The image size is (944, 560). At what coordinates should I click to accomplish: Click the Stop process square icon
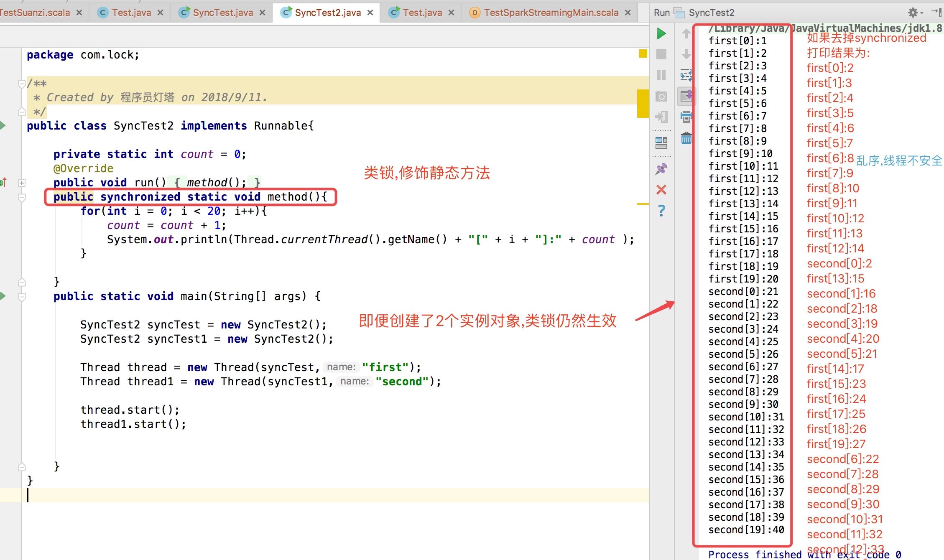[x=661, y=54]
